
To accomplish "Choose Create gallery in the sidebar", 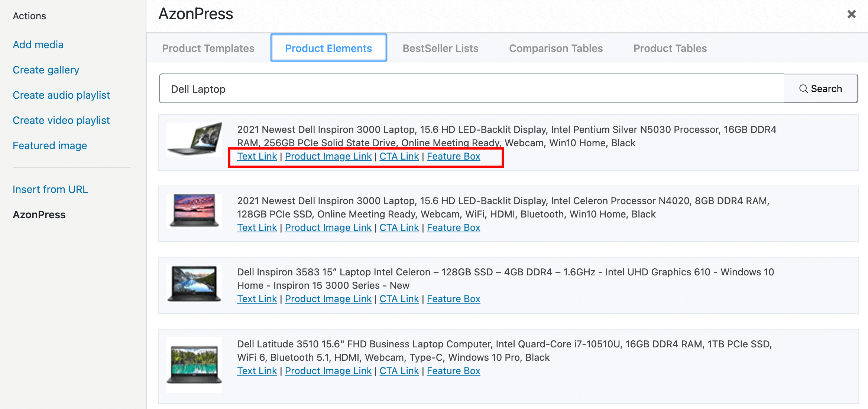I will click(x=46, y=70).
